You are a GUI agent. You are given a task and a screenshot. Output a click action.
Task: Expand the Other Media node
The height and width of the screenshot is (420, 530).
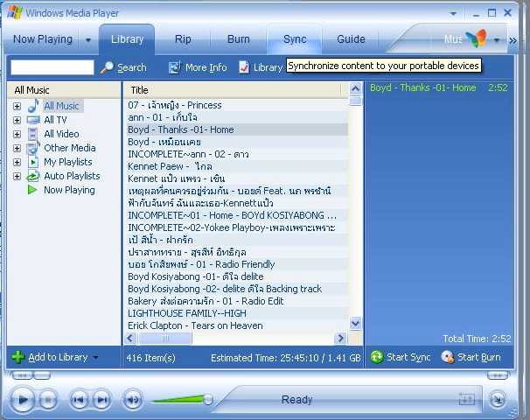[x=17, y=148]
